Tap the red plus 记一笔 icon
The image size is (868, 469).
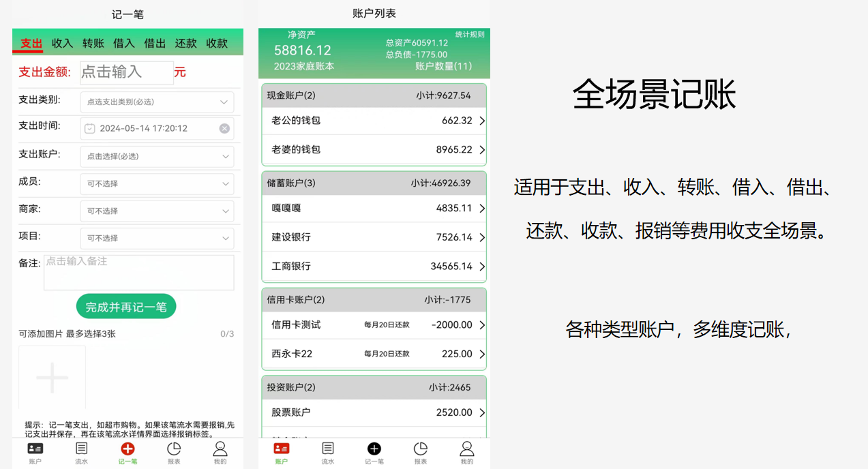coord(128,449)
